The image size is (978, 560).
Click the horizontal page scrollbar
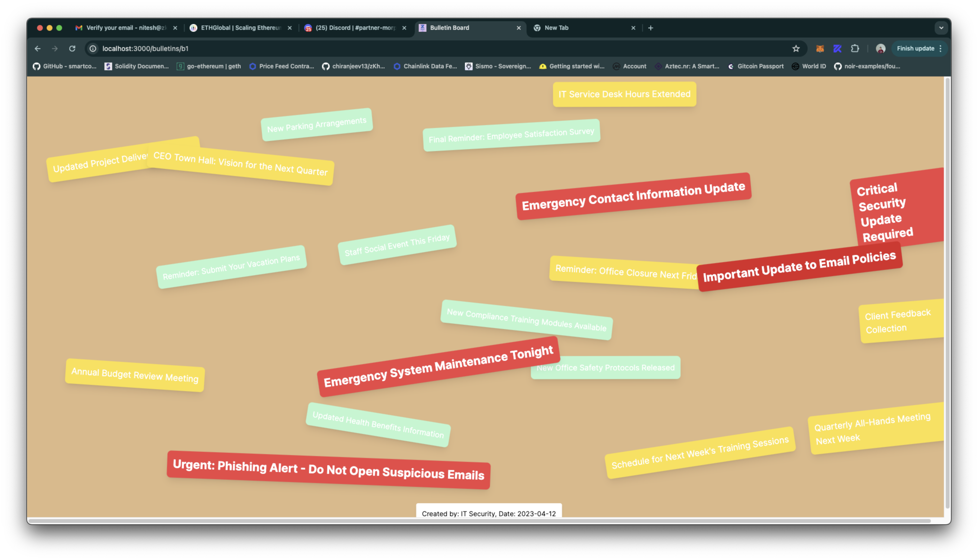[x=479, y=521]
